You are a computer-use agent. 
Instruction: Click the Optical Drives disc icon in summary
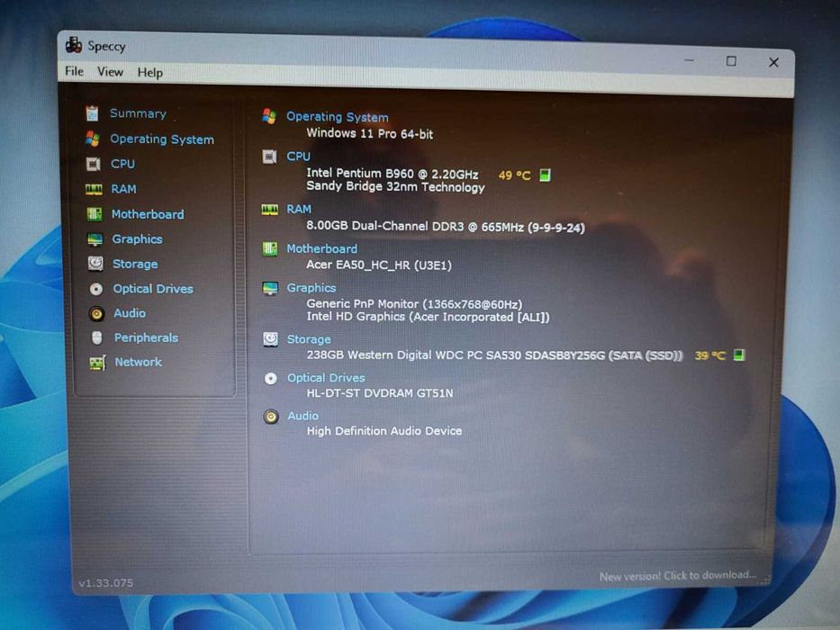coord(271,379)
